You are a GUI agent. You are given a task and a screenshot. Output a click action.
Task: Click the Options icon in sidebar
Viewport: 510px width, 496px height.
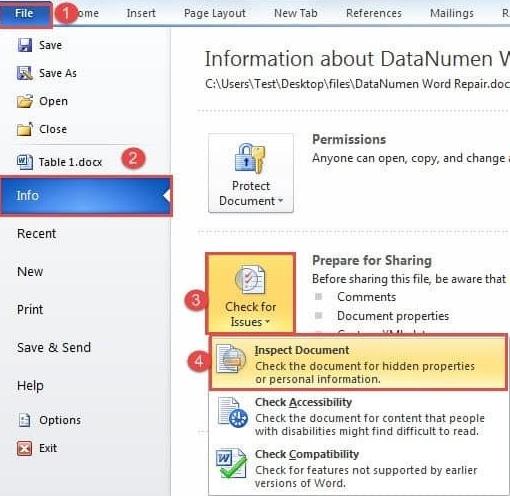25,420
